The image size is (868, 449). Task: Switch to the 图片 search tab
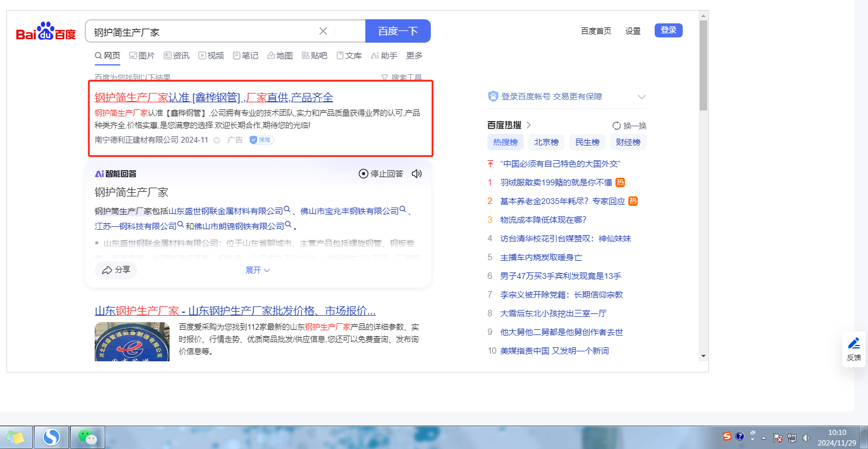tap(141, 56)
